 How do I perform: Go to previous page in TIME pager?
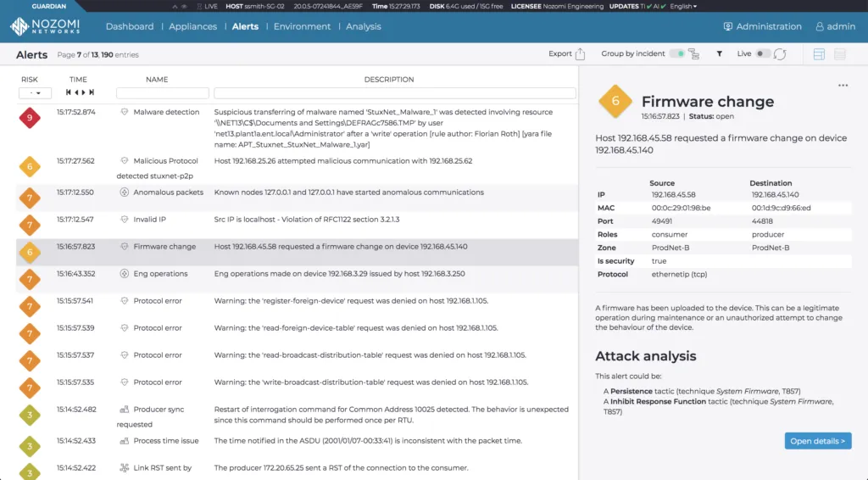[76, 92]
